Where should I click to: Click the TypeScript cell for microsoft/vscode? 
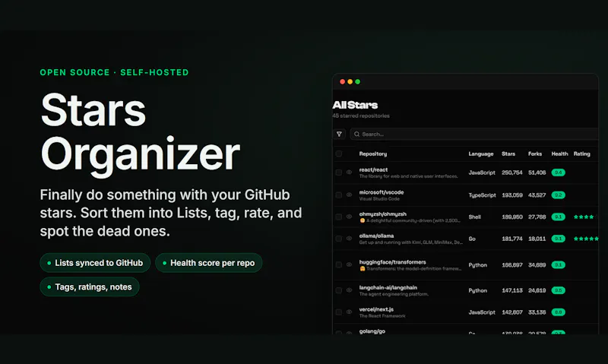tap(482, 195)
